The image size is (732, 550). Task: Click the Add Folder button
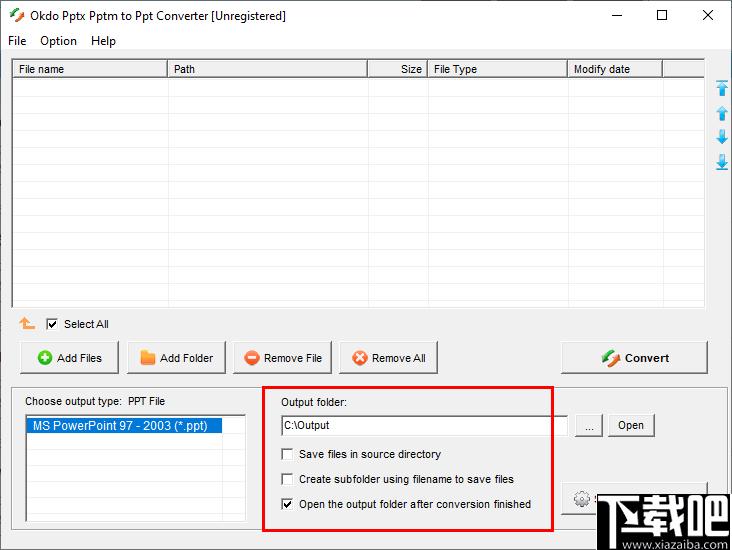tap(176, 358)
